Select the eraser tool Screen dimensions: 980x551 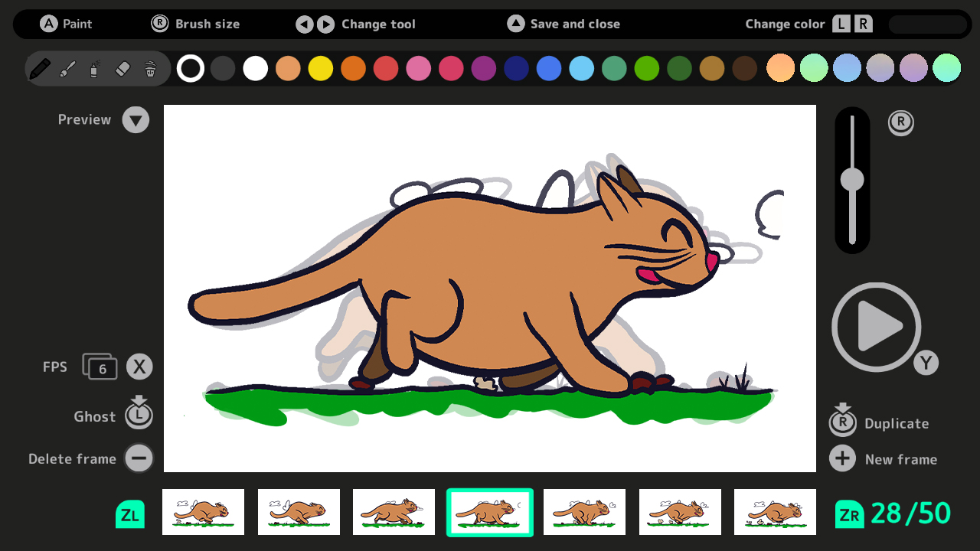point(122,68)
